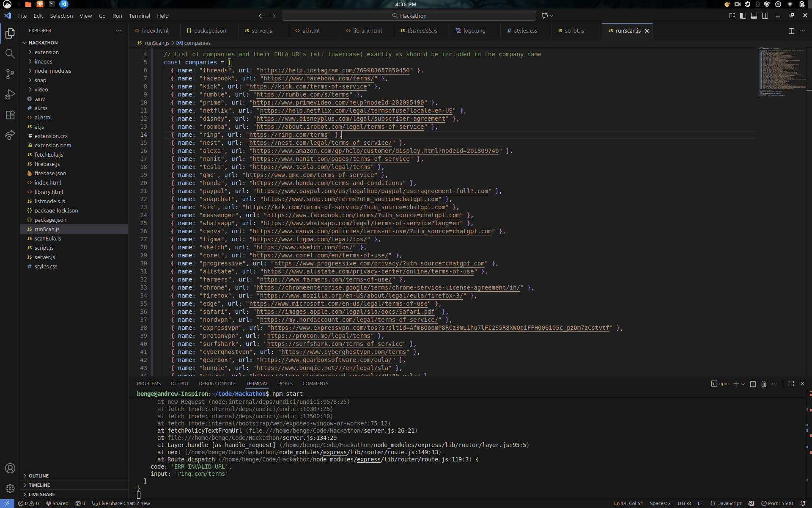Open the new terminal launch profile dropdown
This screenshot has height=508, width=812.
point(743,384)
